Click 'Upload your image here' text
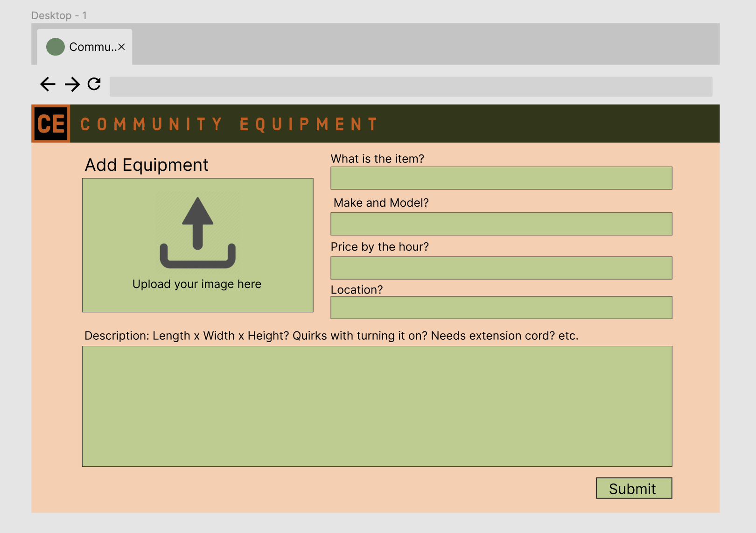The height and width of the screenshot is (533, 756). (197, 284)
